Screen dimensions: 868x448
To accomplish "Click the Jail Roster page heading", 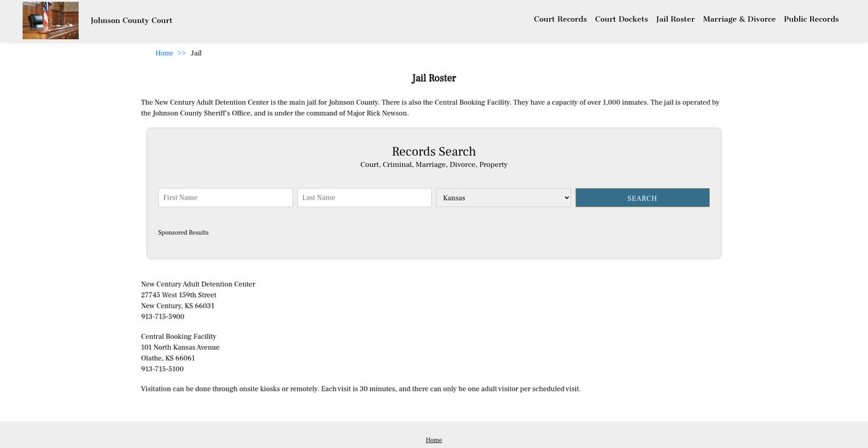I will tap(434, 78).
